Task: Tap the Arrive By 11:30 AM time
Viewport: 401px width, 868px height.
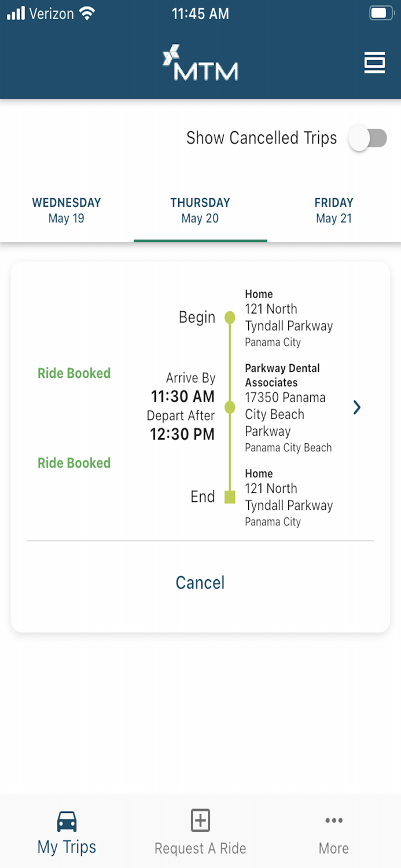Action: pyautogui.click(x=183, y=396)
